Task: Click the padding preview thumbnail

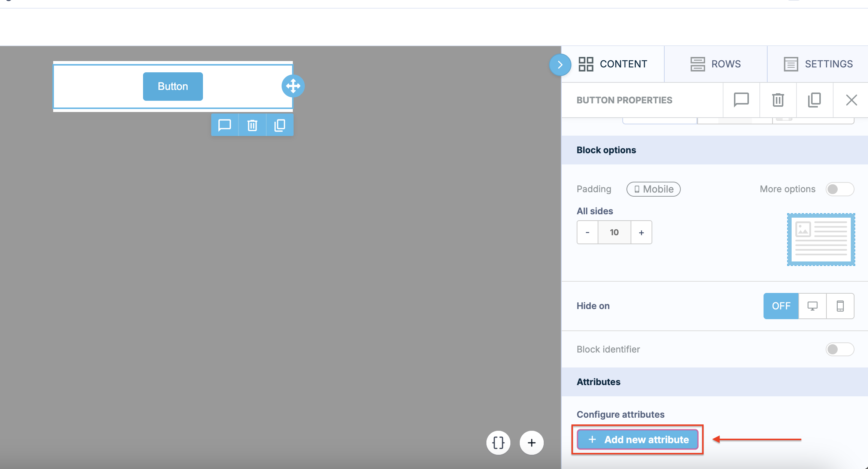Action: pos(821,240)
